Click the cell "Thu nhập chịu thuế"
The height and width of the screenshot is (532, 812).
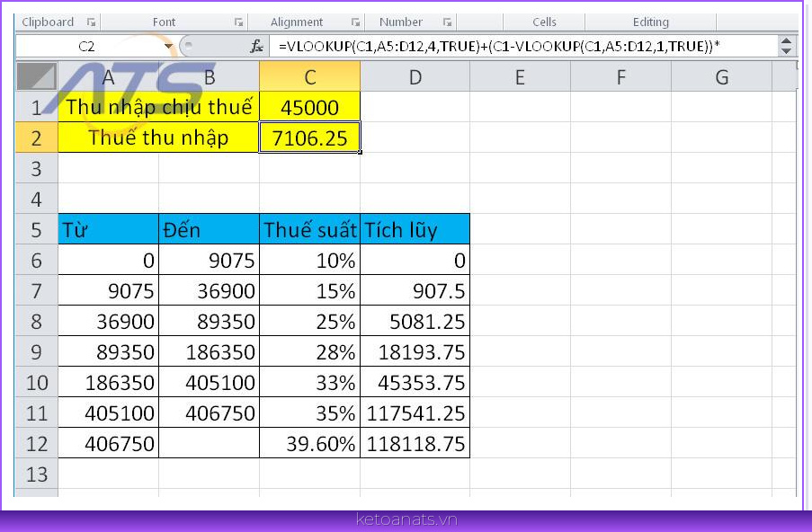(x=158, y=107)
